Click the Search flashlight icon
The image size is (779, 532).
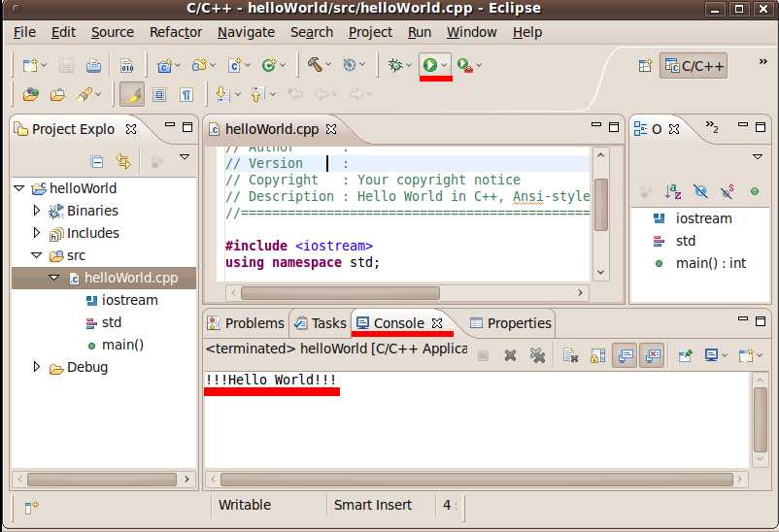(85, 94)
